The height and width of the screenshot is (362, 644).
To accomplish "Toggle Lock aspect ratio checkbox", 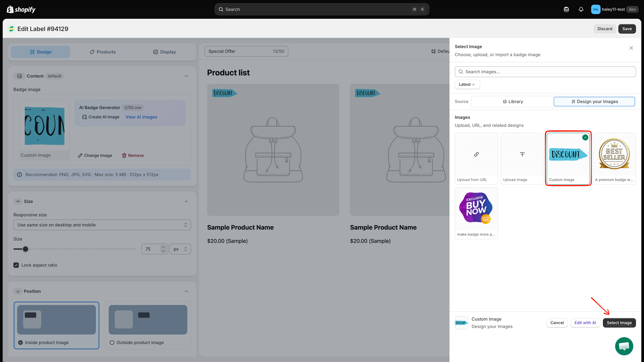I will 16,265.
